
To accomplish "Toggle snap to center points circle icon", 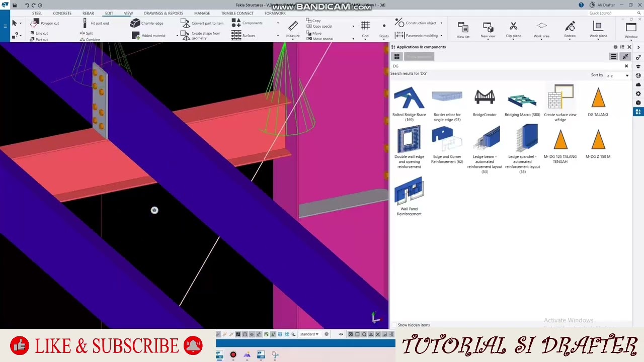I will click(364, 334).
